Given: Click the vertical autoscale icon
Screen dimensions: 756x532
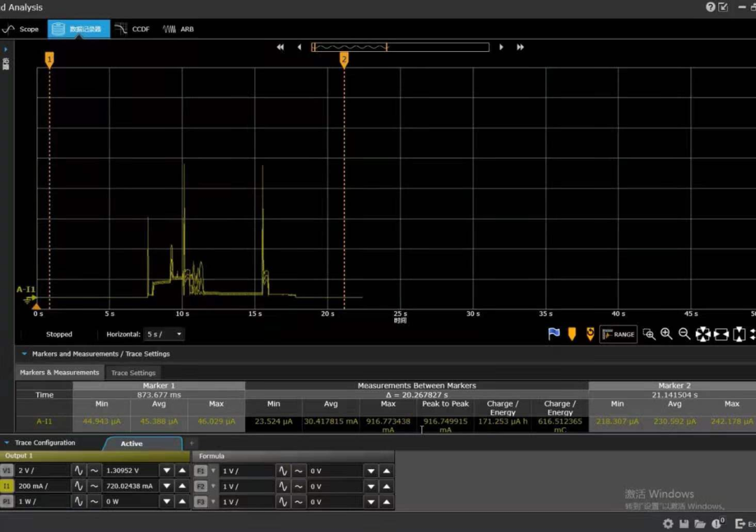Looking at the screenshot, I should pos(739,334).
